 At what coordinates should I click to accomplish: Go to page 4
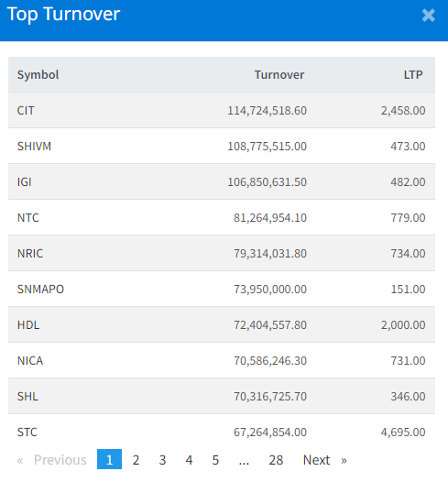(x=189, y=460)
